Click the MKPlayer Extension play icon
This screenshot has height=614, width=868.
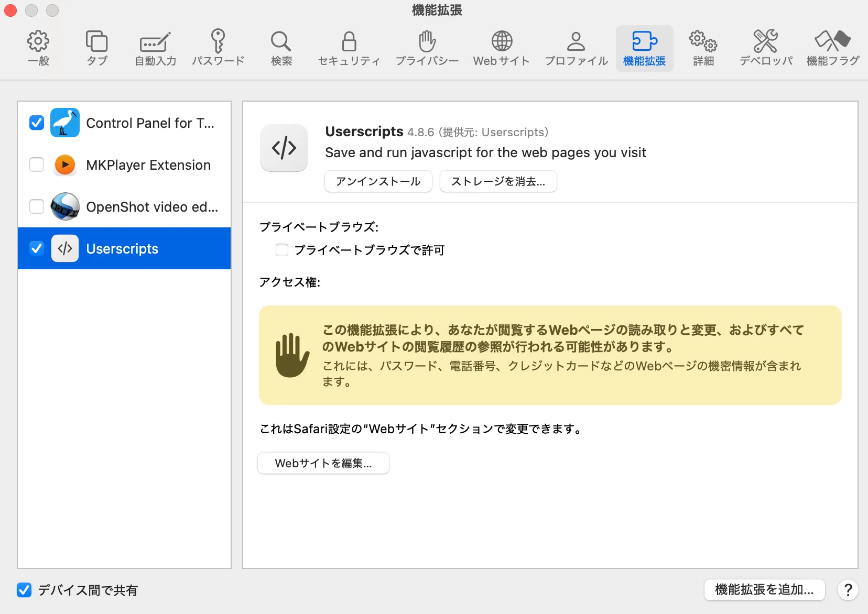[x=65, y=165]
